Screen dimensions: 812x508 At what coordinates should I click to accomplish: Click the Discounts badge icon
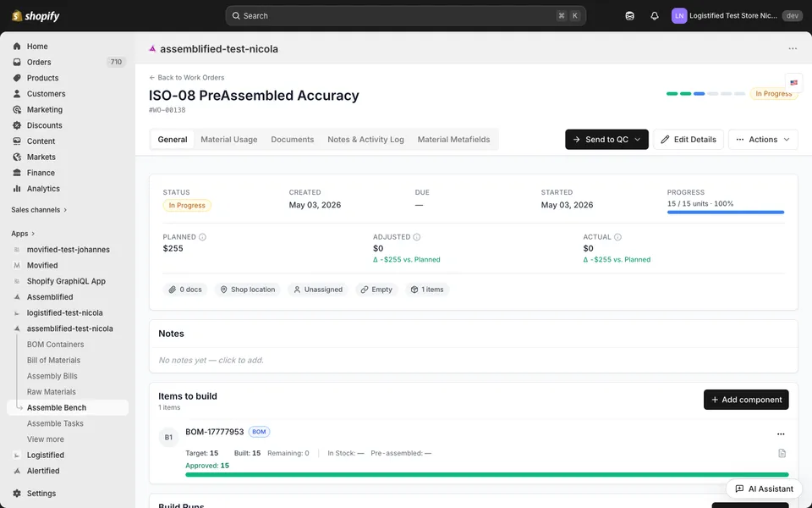(x=17, y=125)
